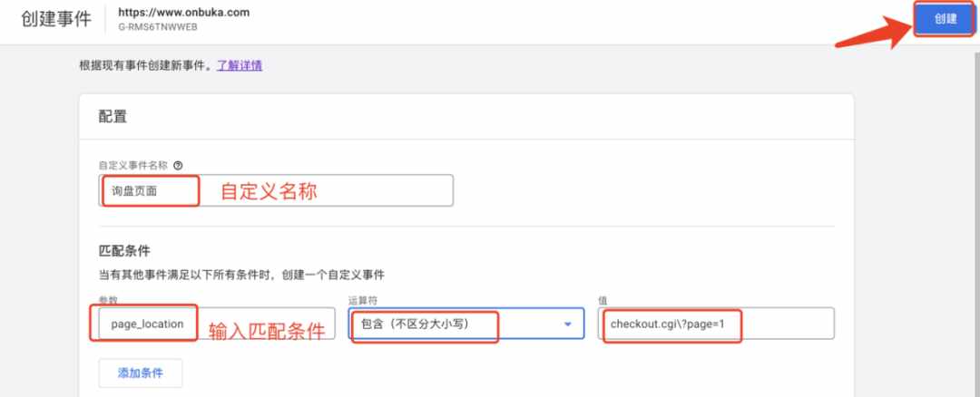The image size is (980, 397).
Task: Click help icon beside 自定义事件名称
Action: (178, 165)
